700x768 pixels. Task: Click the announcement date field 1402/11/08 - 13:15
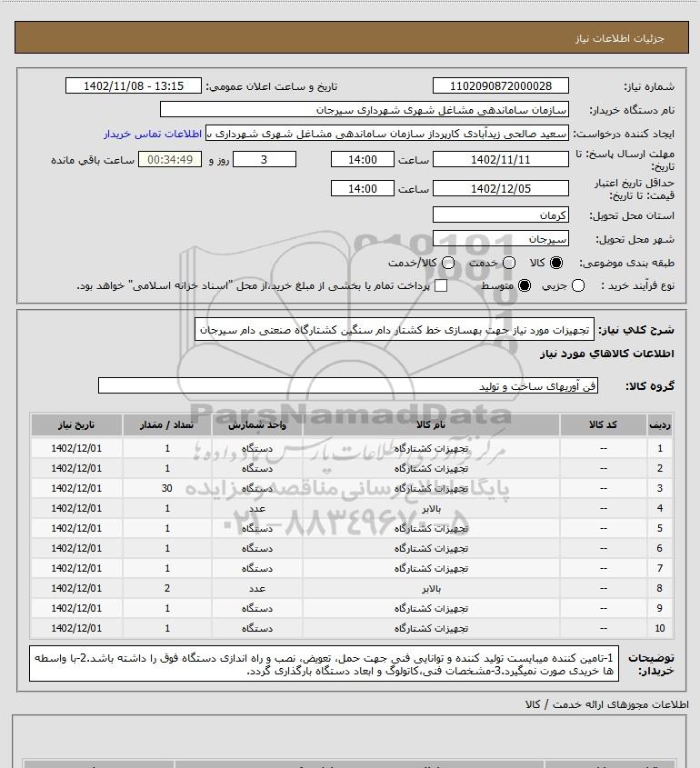134,86
